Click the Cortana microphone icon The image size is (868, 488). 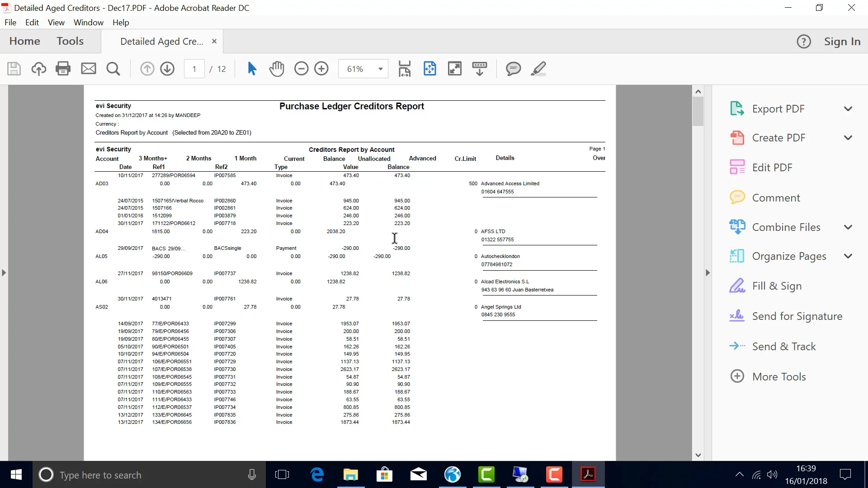pos(252,474)
